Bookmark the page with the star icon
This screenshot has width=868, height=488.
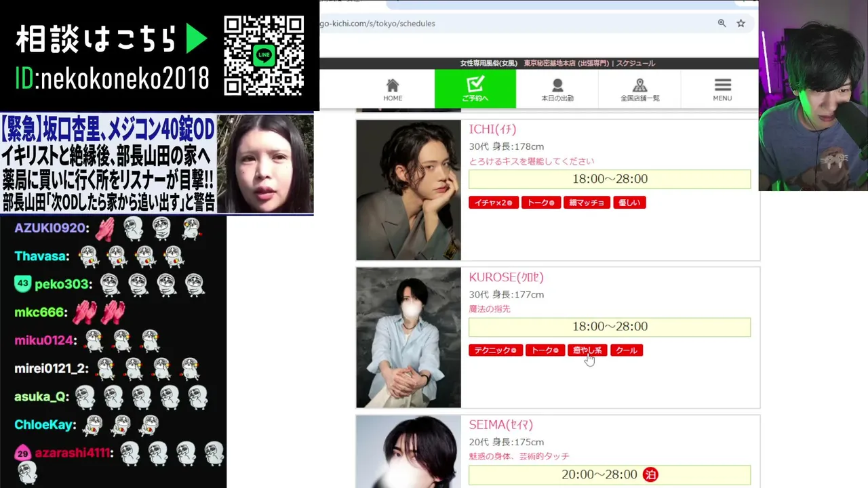coord(741,23)
